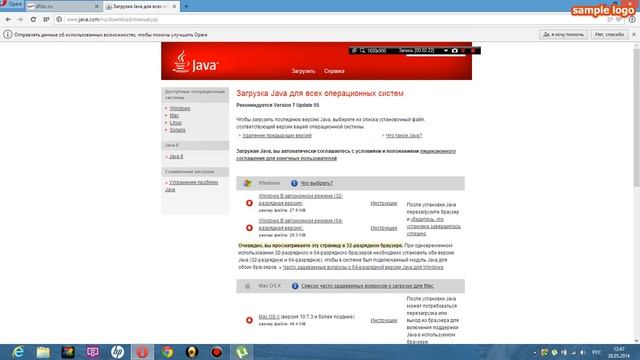Click the 'Нет, спасибо' button

pyautogui.click(x=609, y=35)
